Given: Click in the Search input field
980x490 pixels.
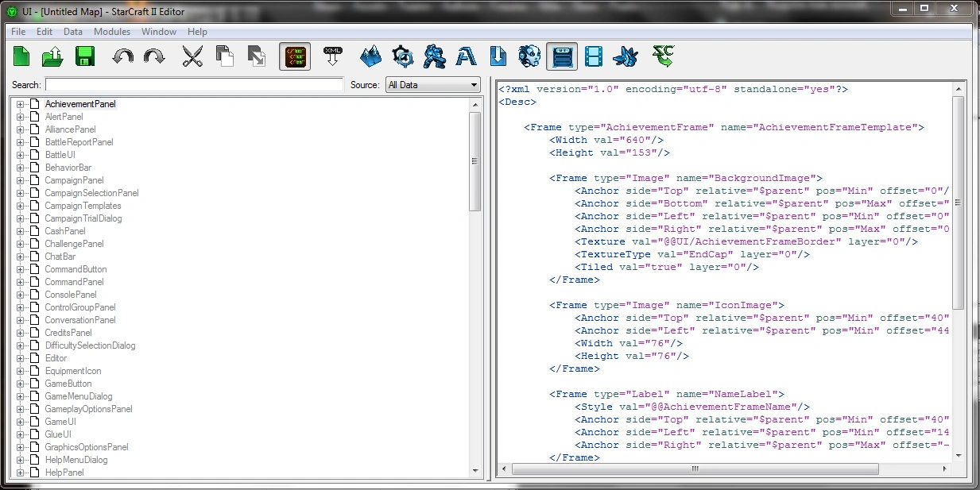Looking at the screenshot, I should (x=195, y=85).
